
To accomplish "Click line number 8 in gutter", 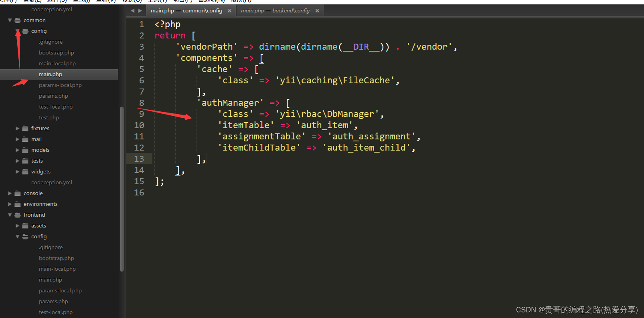I will pyautogui.click(x=142, y=103).
